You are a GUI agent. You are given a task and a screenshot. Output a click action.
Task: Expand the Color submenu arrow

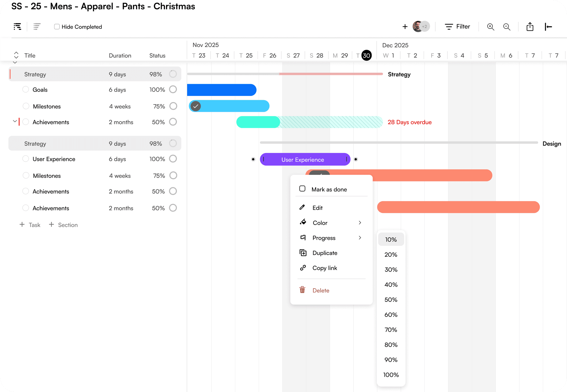[360, 223]
